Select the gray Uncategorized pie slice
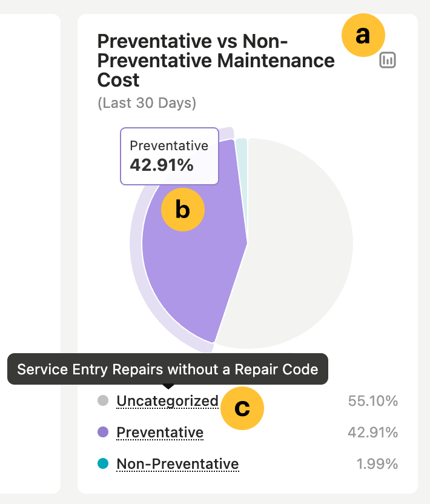 (x=297, y=242)
